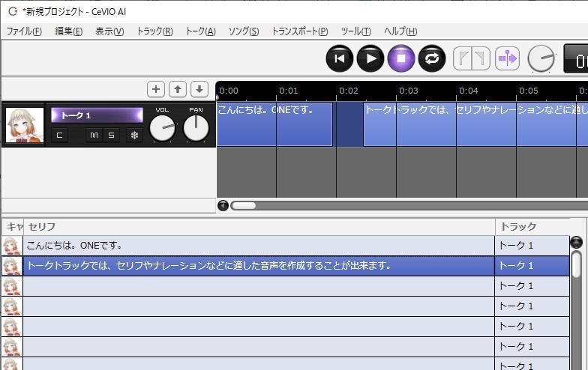The height and width of the screenshot is (370, 588).
Task: Click the character icon of the highlighted row
Action: [x=12, y=266]
